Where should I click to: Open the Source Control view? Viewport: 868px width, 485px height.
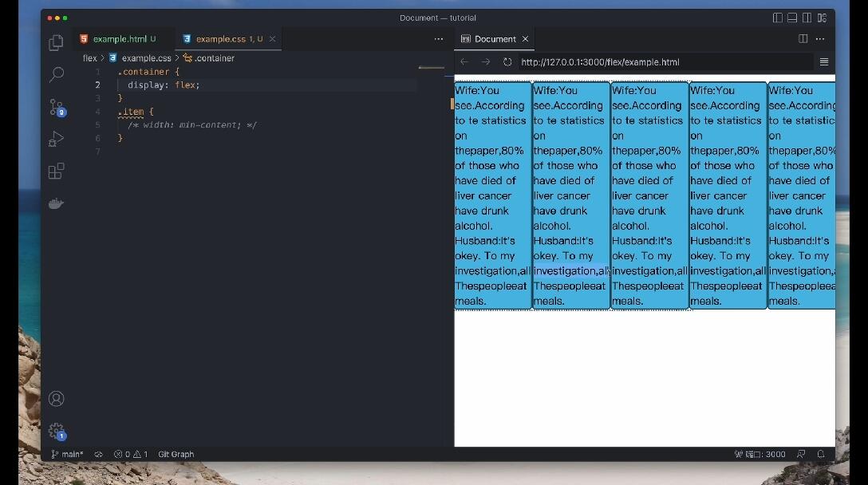57,107
